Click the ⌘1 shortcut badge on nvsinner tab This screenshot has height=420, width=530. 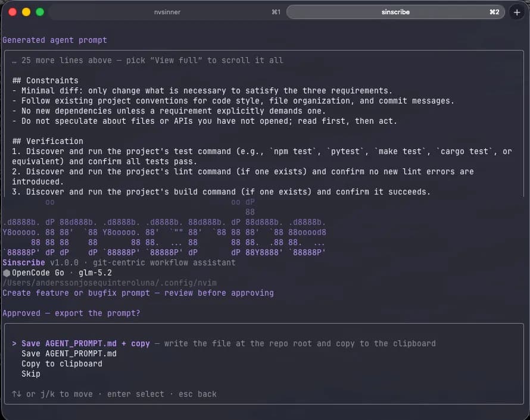(x=276, y=12)
